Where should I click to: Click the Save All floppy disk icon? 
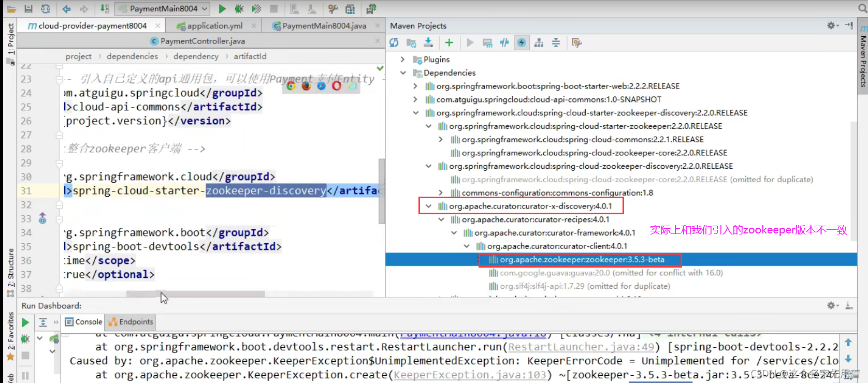pos(28,9)
